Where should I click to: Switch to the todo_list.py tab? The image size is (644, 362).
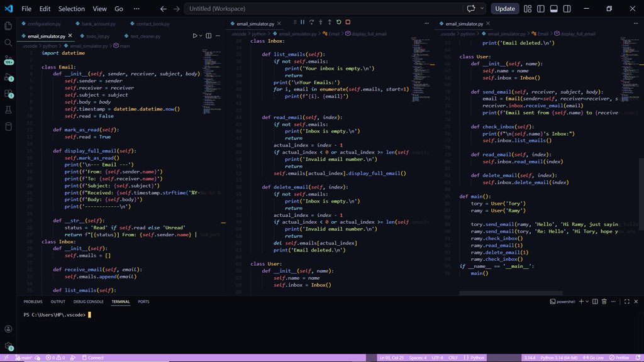point(95,36)
